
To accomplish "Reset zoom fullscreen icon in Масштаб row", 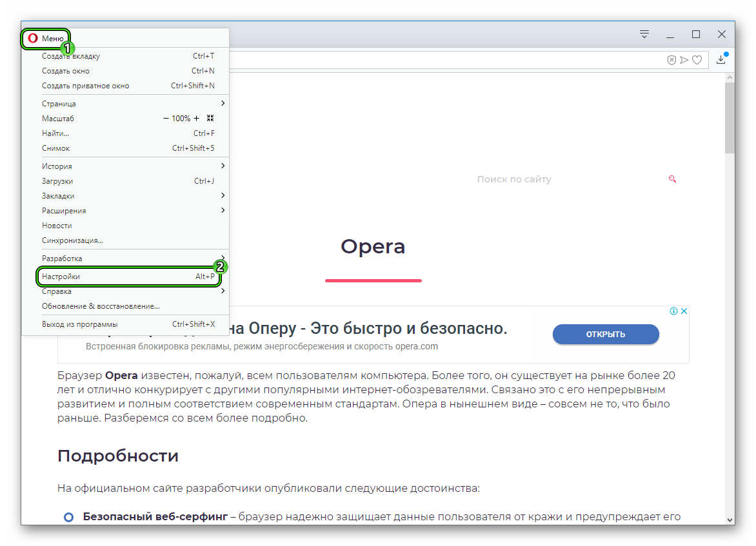I will (x=210, y=118).
